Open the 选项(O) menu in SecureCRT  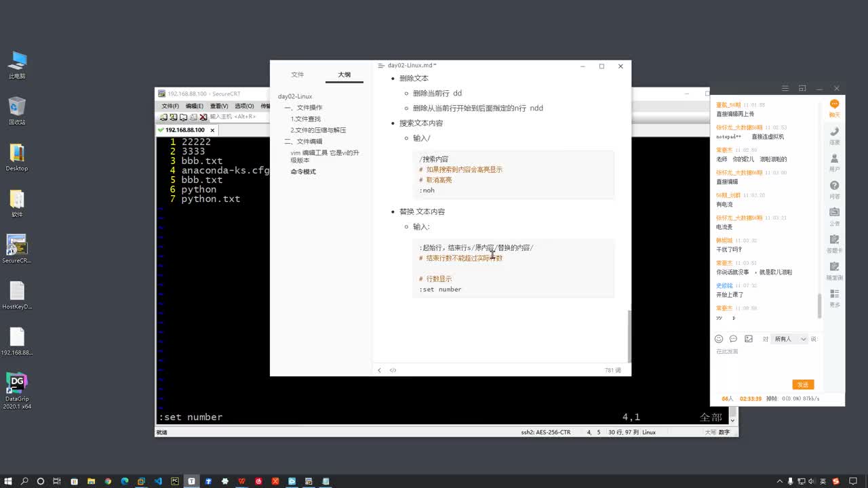coord(244,106)
